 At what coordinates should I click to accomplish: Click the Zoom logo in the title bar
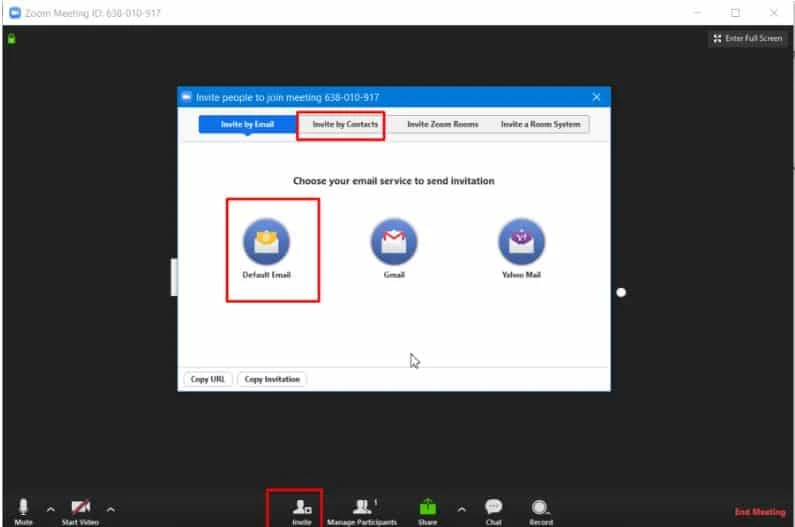(x=15, y=13)
